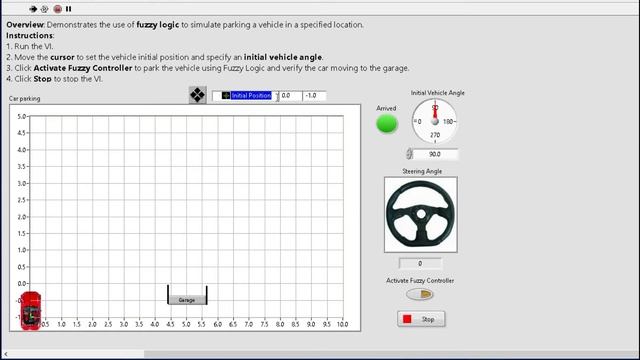Screen dimensions: 640x360
Task: Click the green Arrived indicator LED
Action: (387, 124)
